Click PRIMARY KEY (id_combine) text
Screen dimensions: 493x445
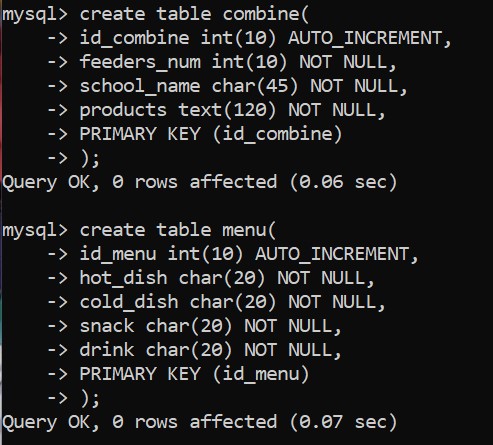[x=211, y=134]
